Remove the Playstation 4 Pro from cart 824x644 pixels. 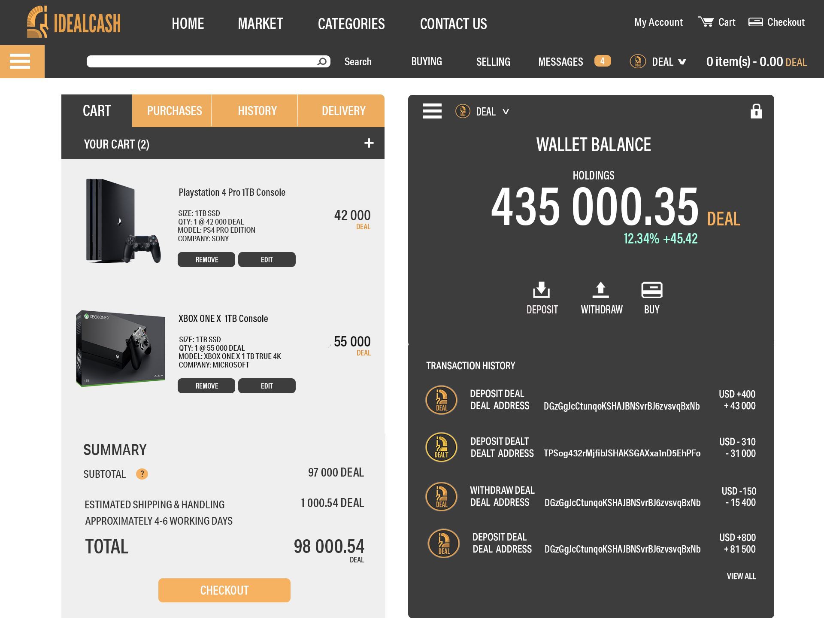click(x=206, y=260)
